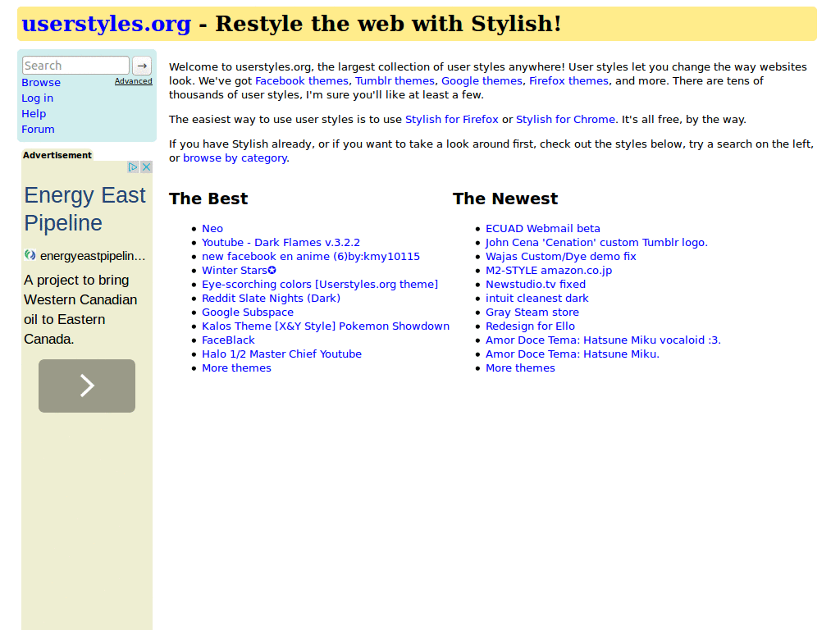Open the Tumblr themes link
This screenshot has width=840, height=630.
(x=395, y=81)
